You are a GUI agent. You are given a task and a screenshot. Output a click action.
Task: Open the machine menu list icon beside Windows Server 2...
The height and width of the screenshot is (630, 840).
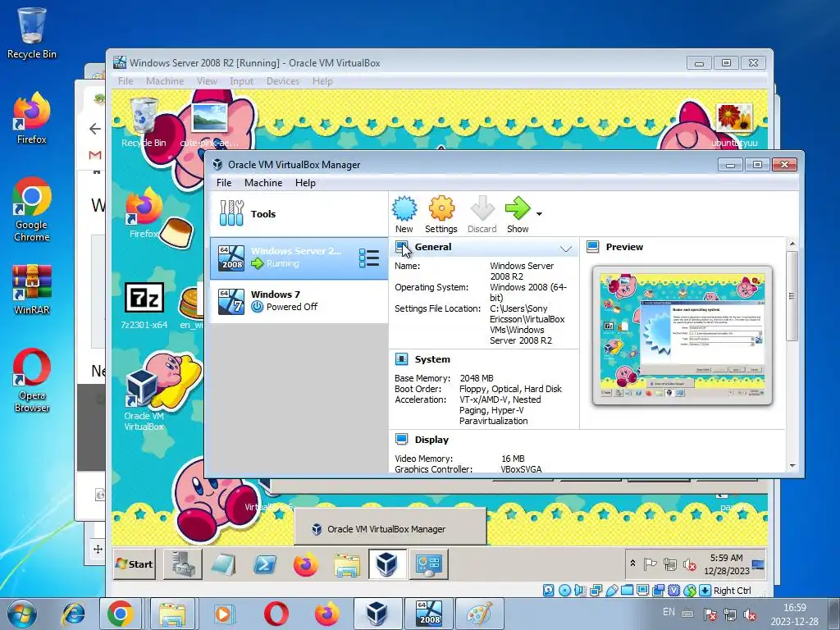(x=369, y=258)
